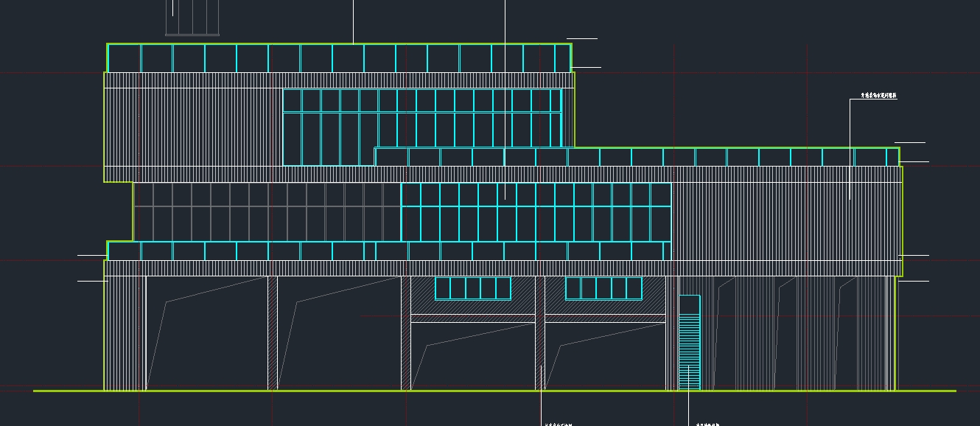
Task: Select the Chinese annotation text at upper right
Action: pos(878,96)
